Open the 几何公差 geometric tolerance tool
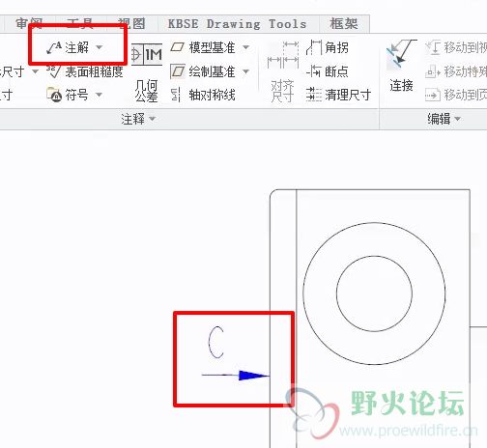This screenshot has width=487, height=448. click(147, 72)
